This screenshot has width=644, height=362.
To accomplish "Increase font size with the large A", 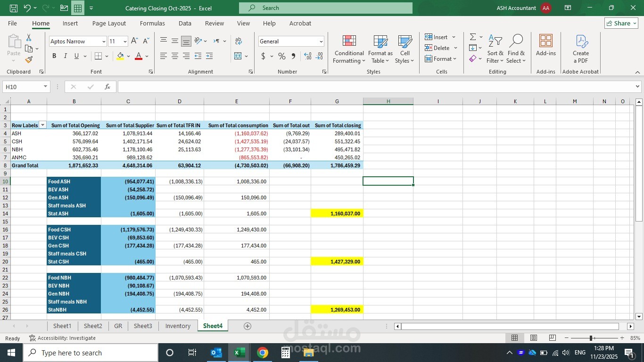I will click(x=134, y=41).
